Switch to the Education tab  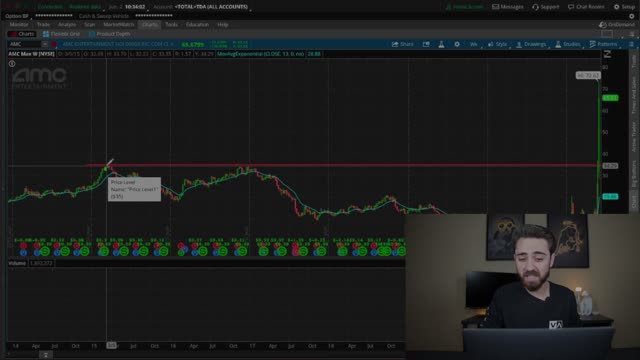(197, 24)
